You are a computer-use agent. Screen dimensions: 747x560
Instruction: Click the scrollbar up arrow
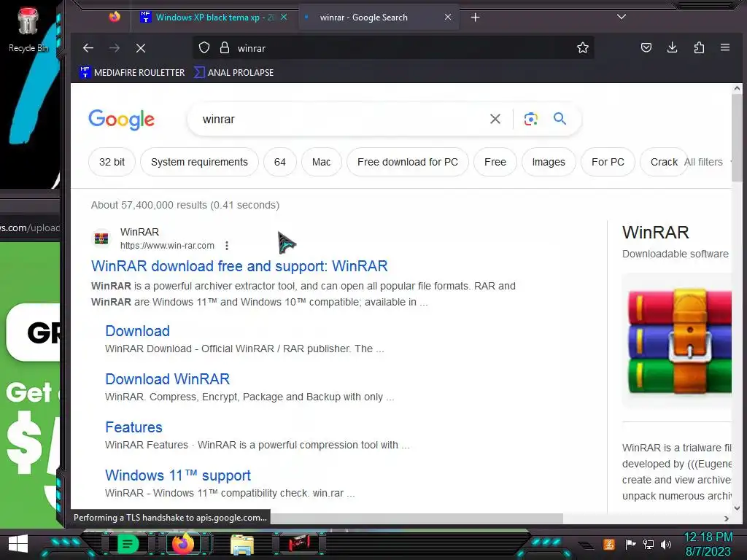click(737, 88)
